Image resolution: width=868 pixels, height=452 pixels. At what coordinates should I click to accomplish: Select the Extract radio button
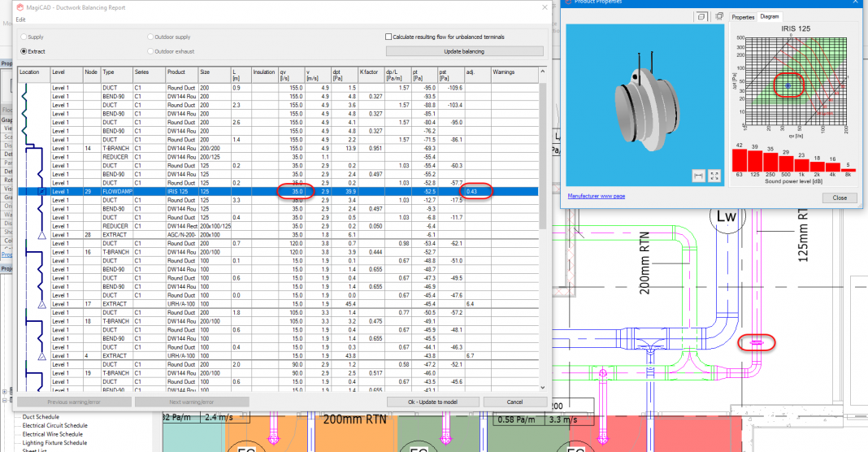click(x=23, y=51)
